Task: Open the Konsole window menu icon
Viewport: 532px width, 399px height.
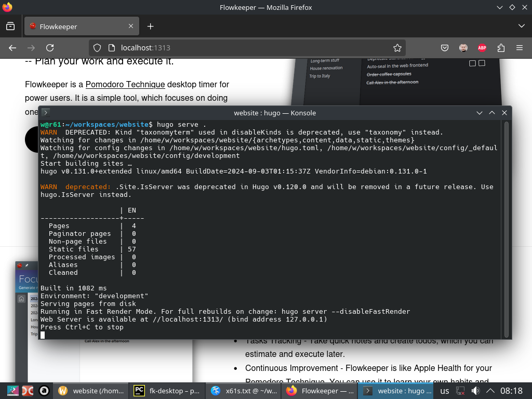Action: click(x=46, y=113)
